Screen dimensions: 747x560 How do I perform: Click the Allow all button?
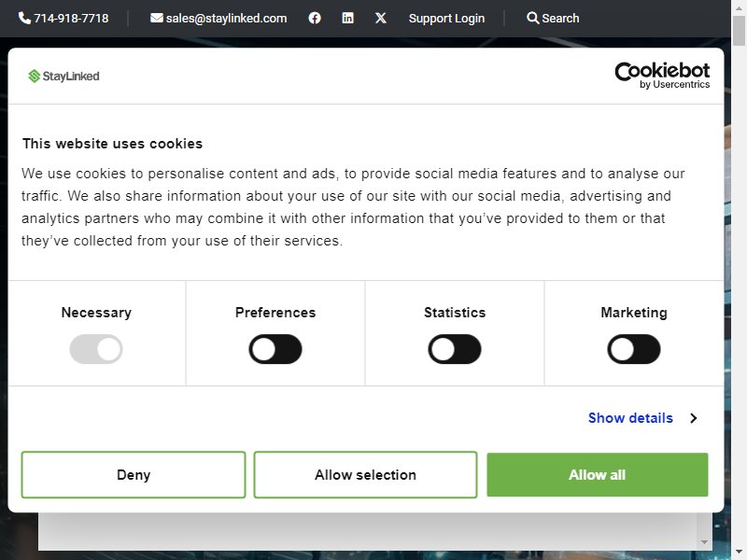pyautogui.click(x=598, y=475)
